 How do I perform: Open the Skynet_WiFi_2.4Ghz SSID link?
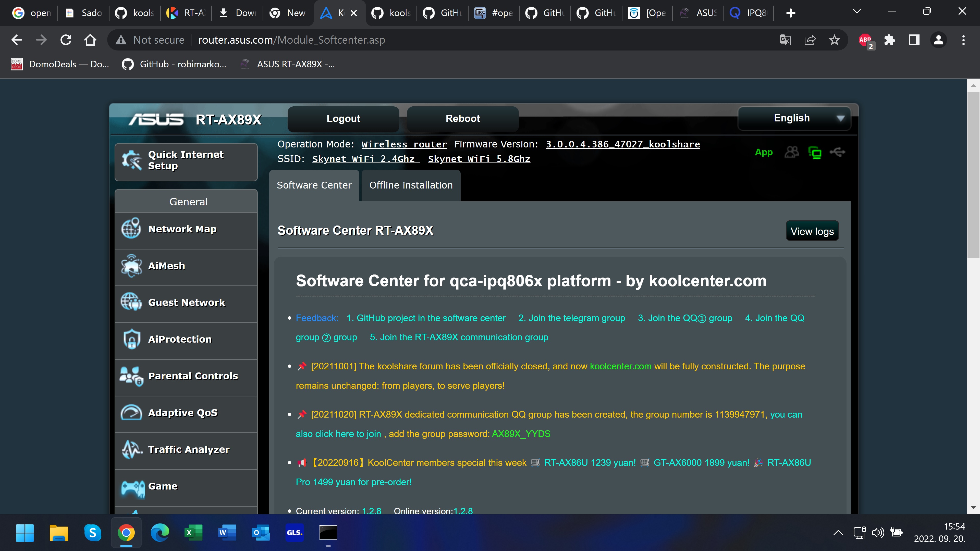366,159
